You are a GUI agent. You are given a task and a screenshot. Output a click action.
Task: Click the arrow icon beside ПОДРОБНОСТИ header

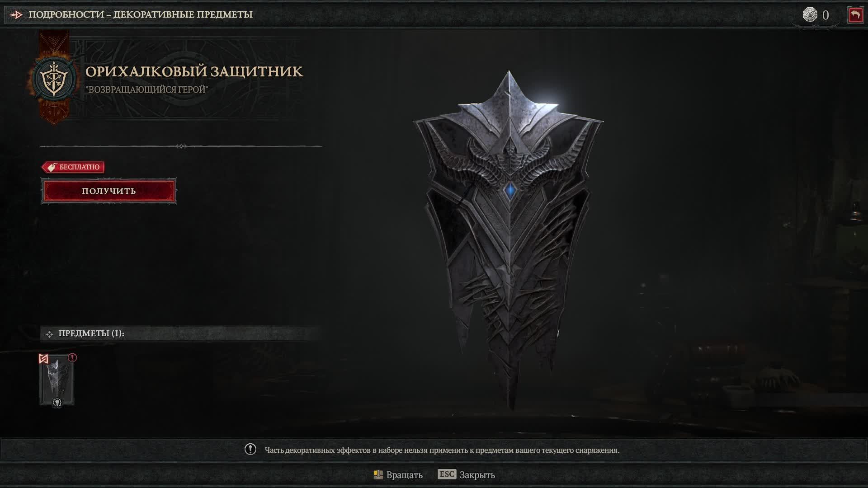16,15
